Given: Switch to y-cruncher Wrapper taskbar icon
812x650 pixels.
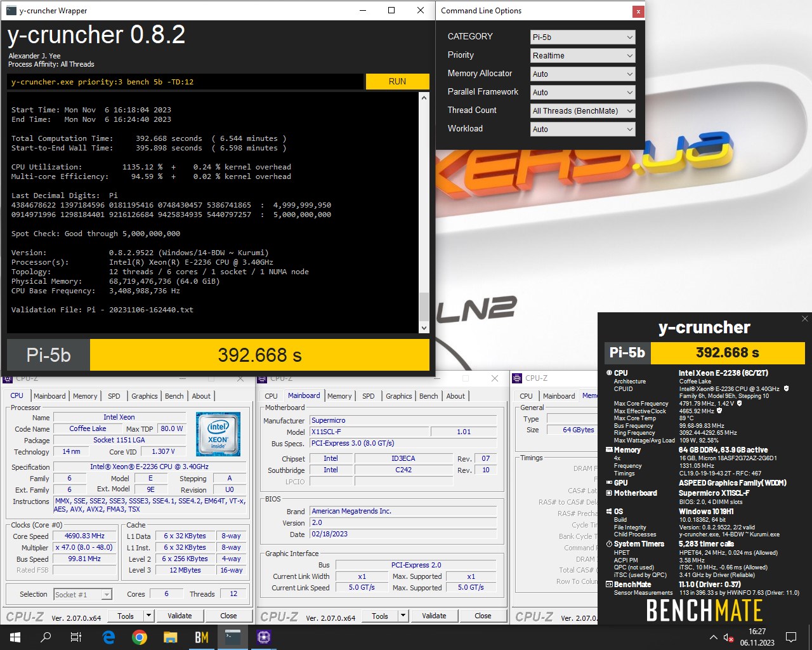Looking at the screenshot, I should click(x=233, y=637).
